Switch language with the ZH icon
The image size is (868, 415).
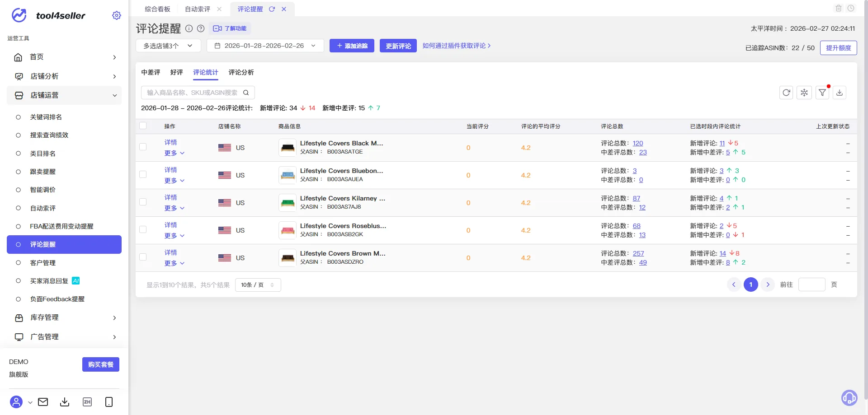[87, 402]
